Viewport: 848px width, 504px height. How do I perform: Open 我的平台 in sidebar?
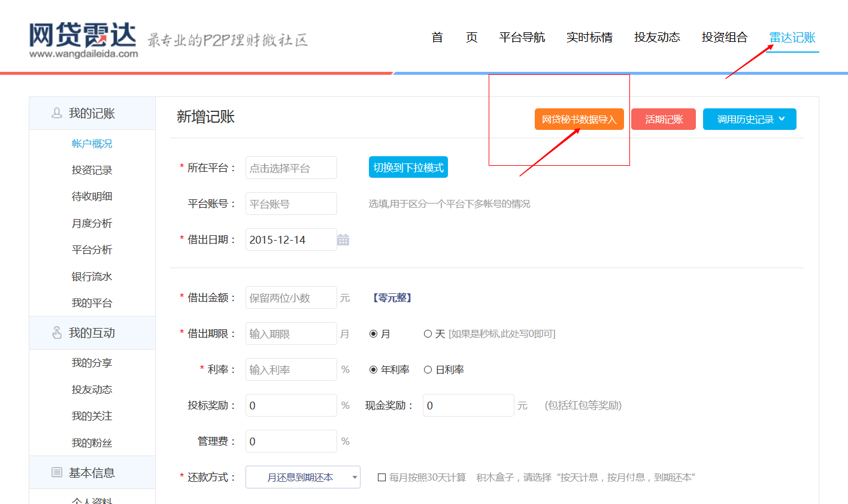(x=92, y=303)
